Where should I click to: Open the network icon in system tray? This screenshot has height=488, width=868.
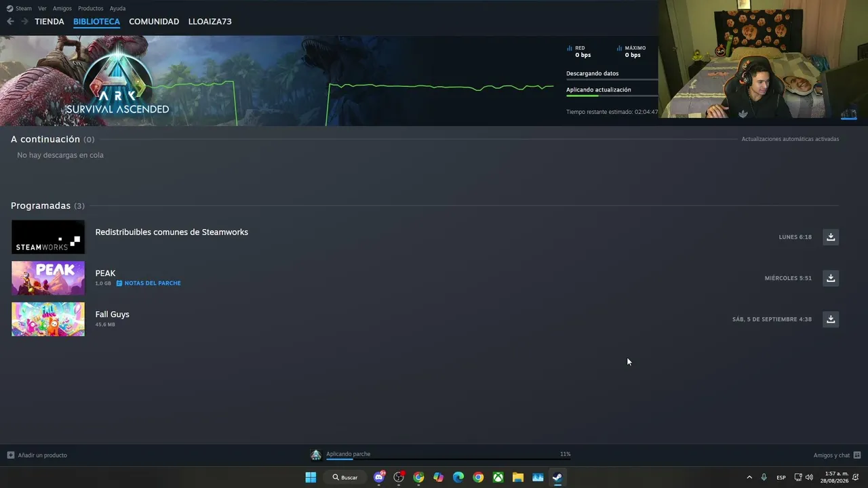[798, 477]
